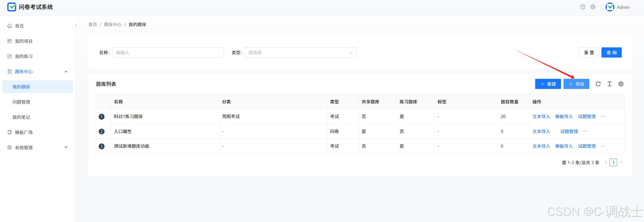644x222 pixels.
Task: Open 我的练习 in the sidebar
Action: coord(37,56)
